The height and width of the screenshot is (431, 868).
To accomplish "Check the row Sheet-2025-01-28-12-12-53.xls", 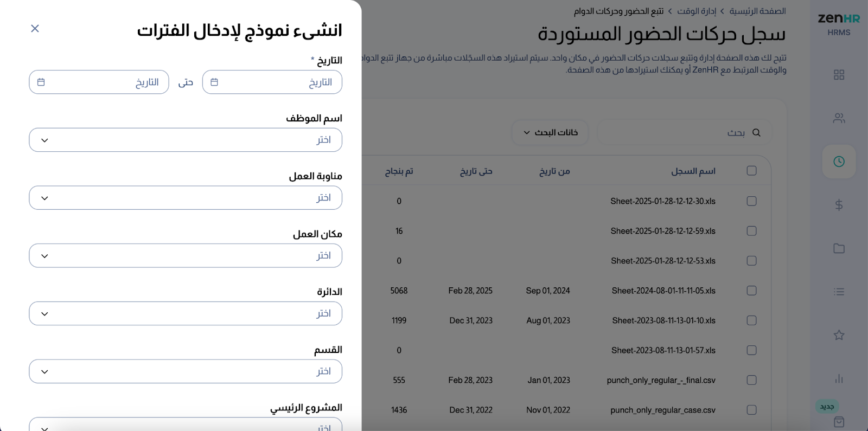I will pos(751,261).
